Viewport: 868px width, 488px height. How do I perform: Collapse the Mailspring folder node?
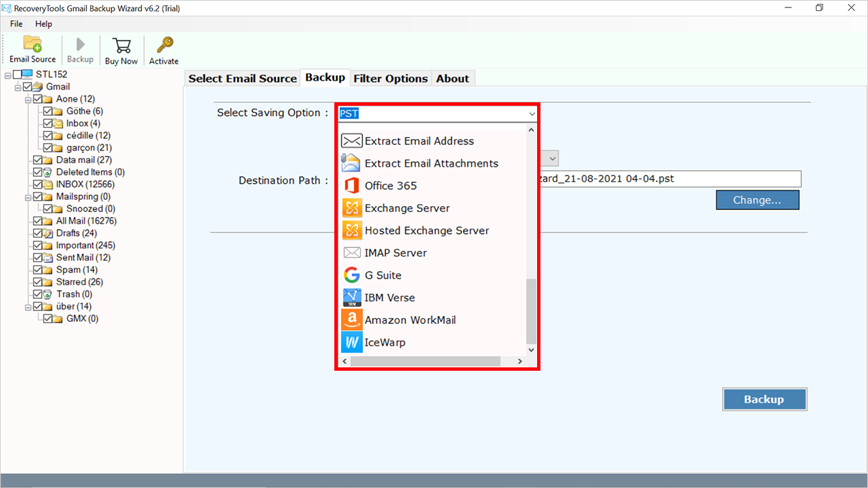point(28,197)
